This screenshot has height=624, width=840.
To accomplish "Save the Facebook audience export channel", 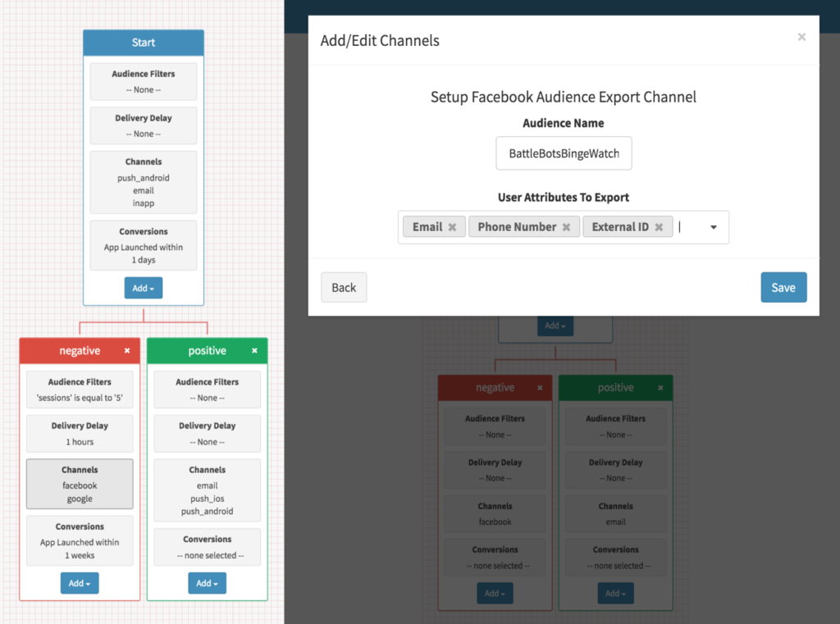I will point(783,288).
